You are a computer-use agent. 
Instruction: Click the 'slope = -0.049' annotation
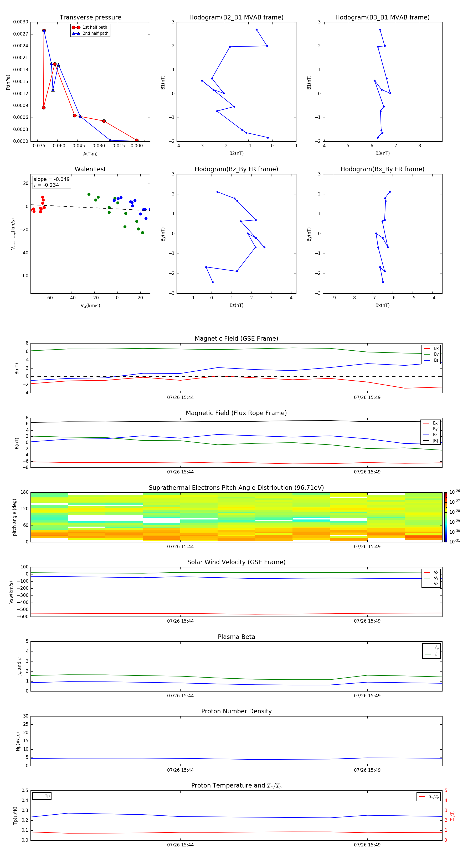coord(52,179)
